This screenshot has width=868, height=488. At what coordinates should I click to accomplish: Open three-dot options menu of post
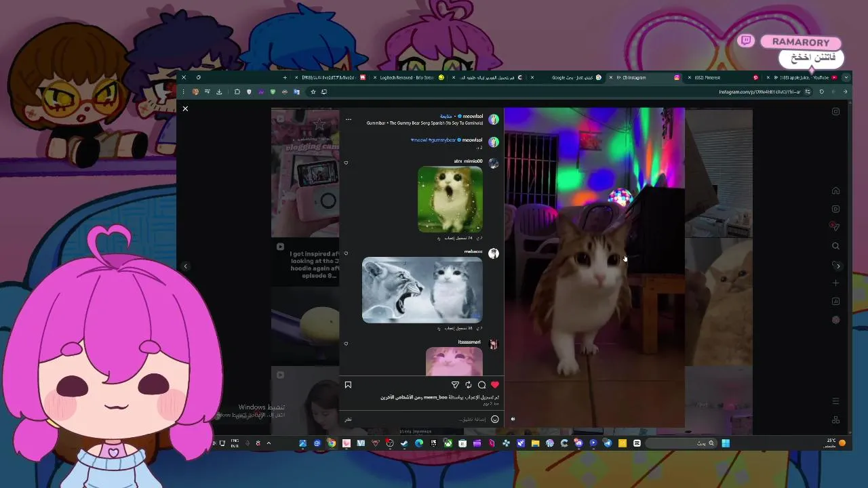tap(349, 119)
